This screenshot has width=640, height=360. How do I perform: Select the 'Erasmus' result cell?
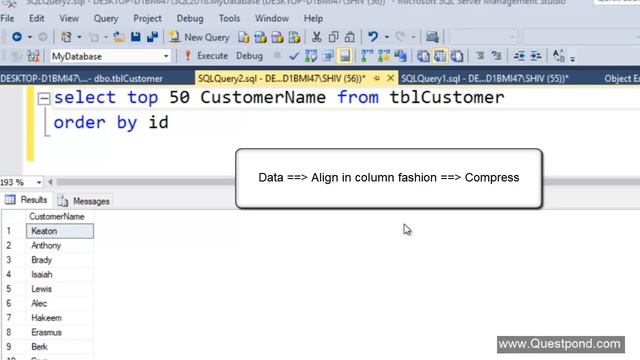[60, 332]
